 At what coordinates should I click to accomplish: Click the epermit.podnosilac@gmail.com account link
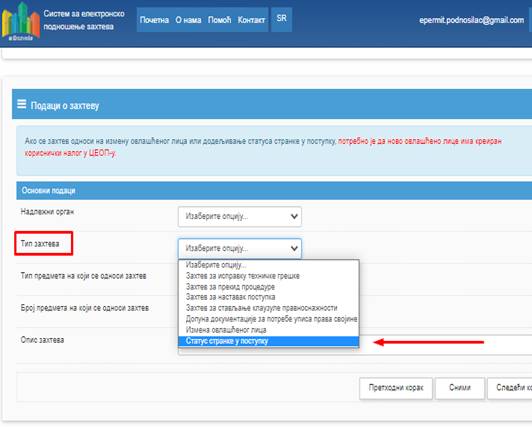tap(471, 20)
